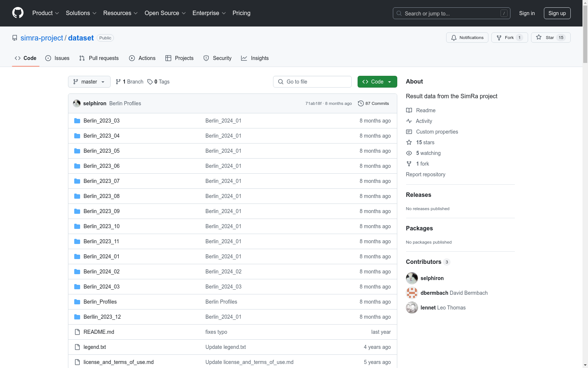Switch to the Insights tab

coord(255,58)
